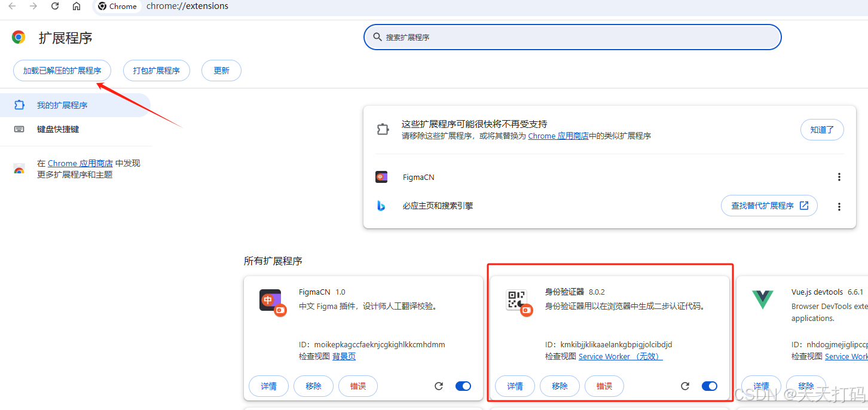
Task: Open 背景页 inspect view link
Action: pyautogui.click(x=344, y=356)
